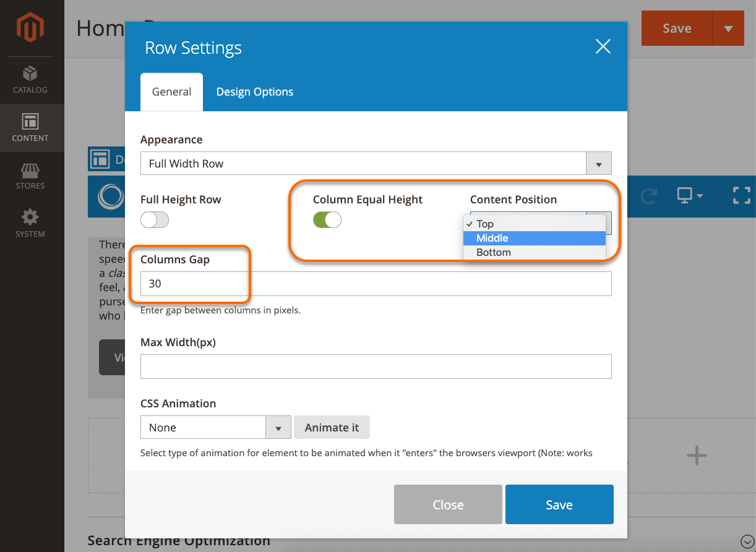Open the Catalog section from the sidebar
Image resolution: width=756 pixels, height=552 pixels.
tap(30, 79)
